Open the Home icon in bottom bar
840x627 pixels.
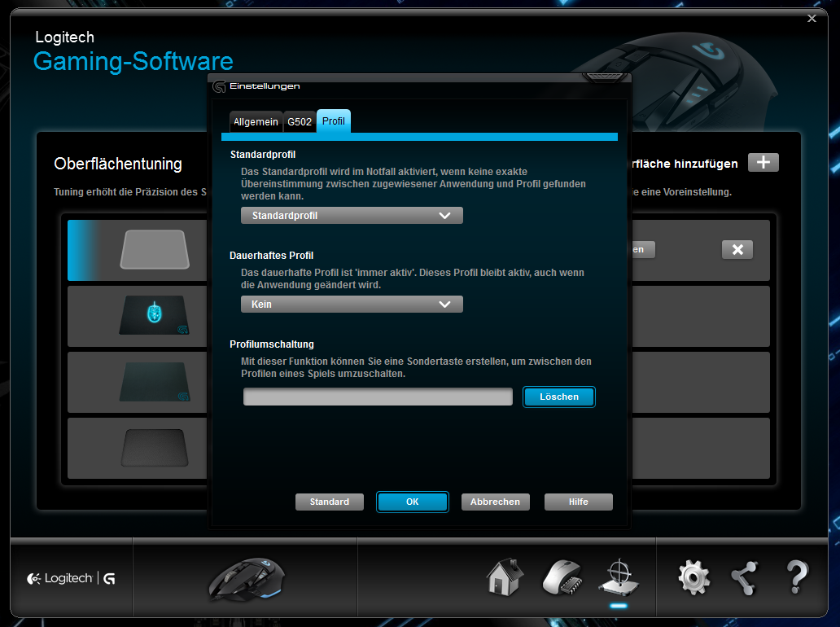click(x=505, y=577)
